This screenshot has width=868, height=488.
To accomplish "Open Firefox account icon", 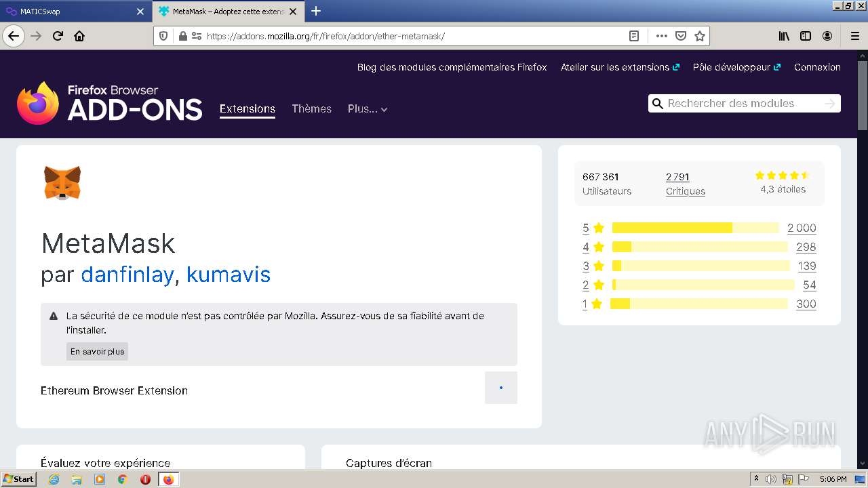I will [x=827, y=36].
